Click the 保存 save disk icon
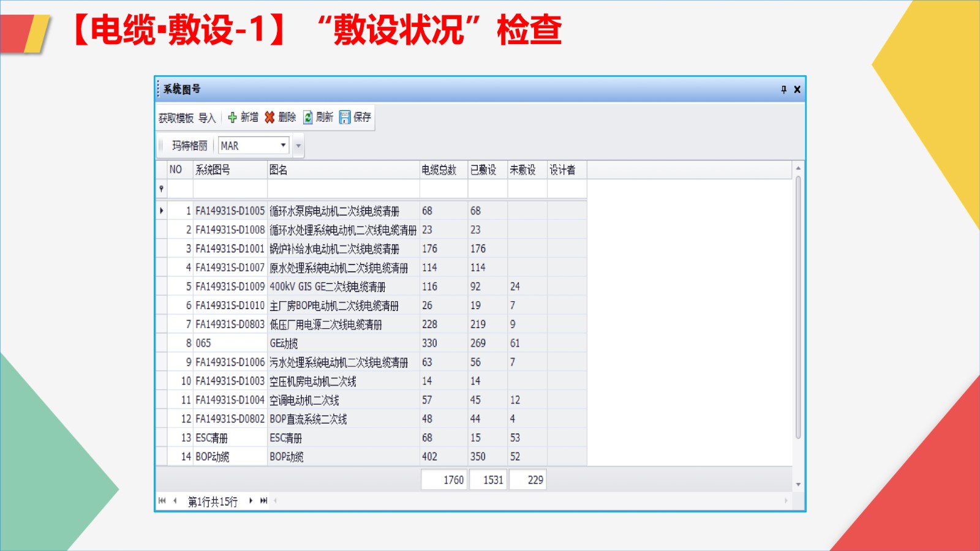The width and height of the screenshot is (980, 551). tap(345, 118)
